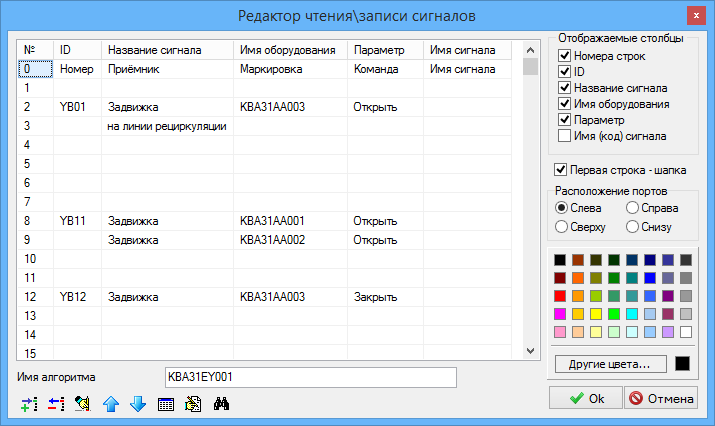Enable the 'Имя (код) сигнала' checkbox
Screen dimensions: 715x426
[x=564, y=136]
